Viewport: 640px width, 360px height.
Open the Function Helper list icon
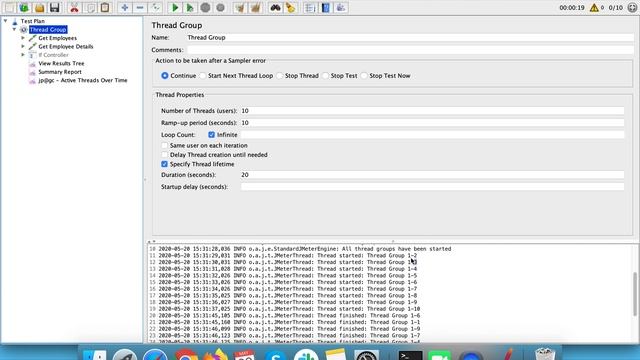click(310, 7)
